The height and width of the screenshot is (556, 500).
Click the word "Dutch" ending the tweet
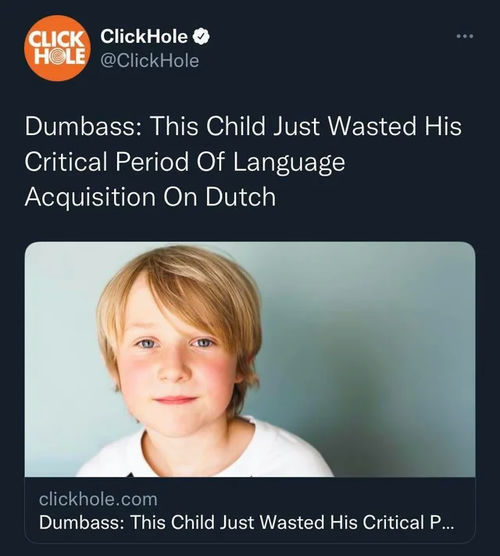click(240, 197)
